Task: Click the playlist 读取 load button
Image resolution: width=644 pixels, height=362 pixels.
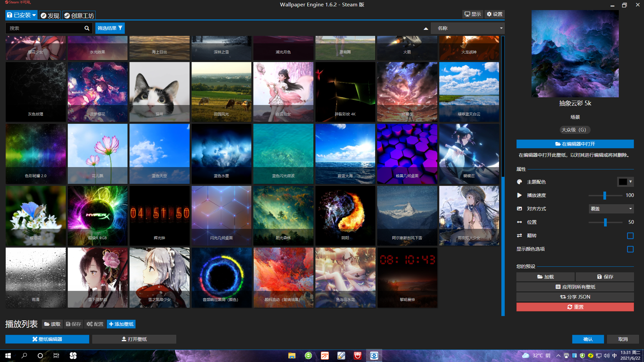Action: pyautogui.click(x=52, y=324)
